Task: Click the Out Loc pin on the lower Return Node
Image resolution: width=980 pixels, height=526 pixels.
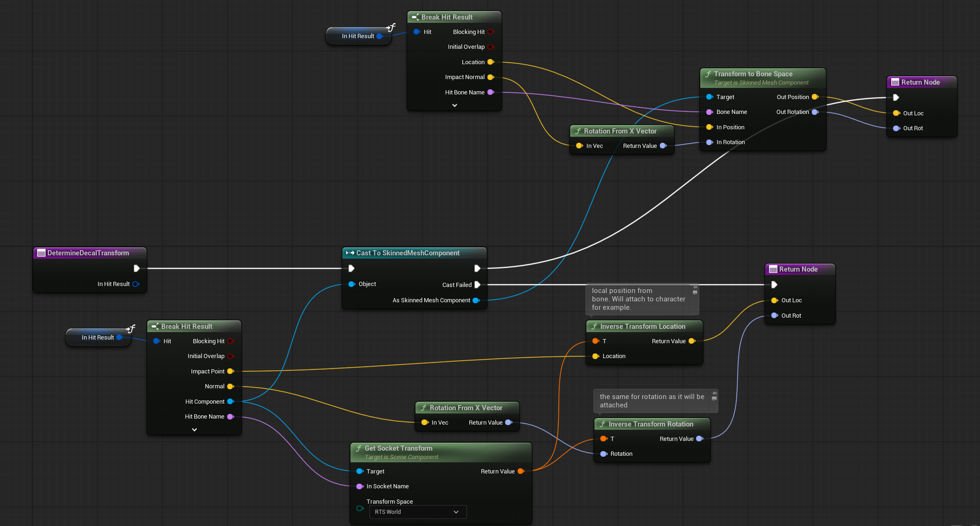Action: [775, 300]
